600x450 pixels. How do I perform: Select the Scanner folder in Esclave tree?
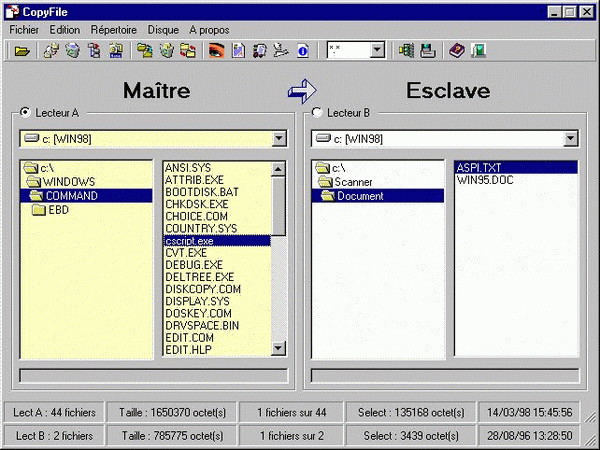(x=353, y=182)
